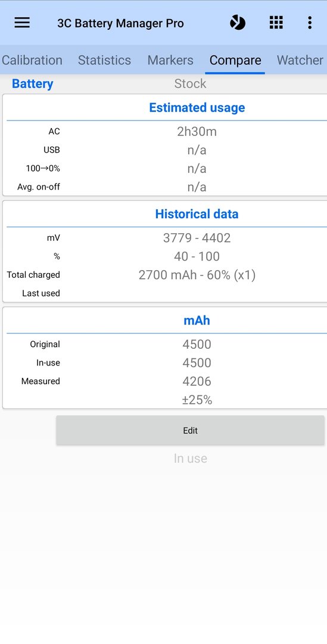
Task: Tap the Estimated usage section header
Action: [197, 107]
